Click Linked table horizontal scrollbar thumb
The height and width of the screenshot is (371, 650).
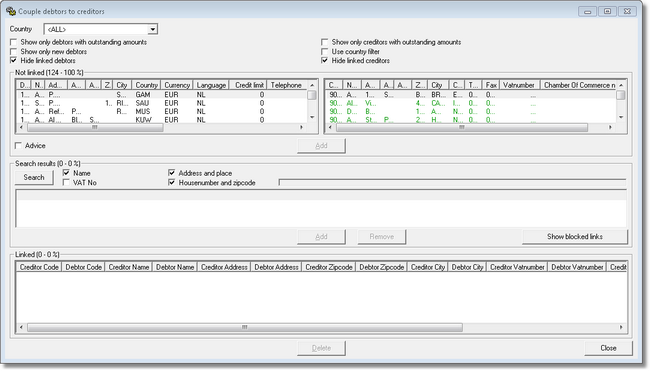point(245,327)
